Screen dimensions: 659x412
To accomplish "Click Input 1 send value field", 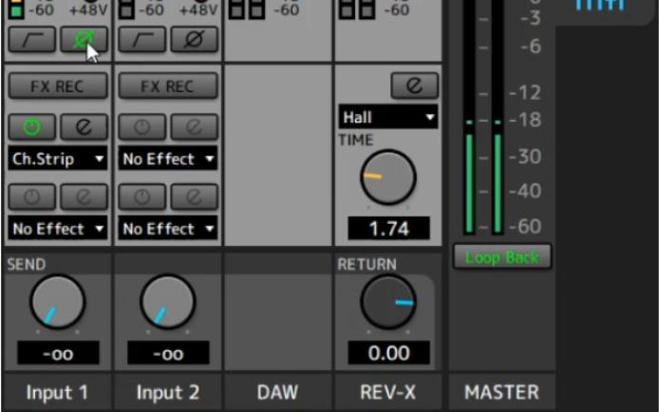I will pyautogui.click(x=58, y=353).
